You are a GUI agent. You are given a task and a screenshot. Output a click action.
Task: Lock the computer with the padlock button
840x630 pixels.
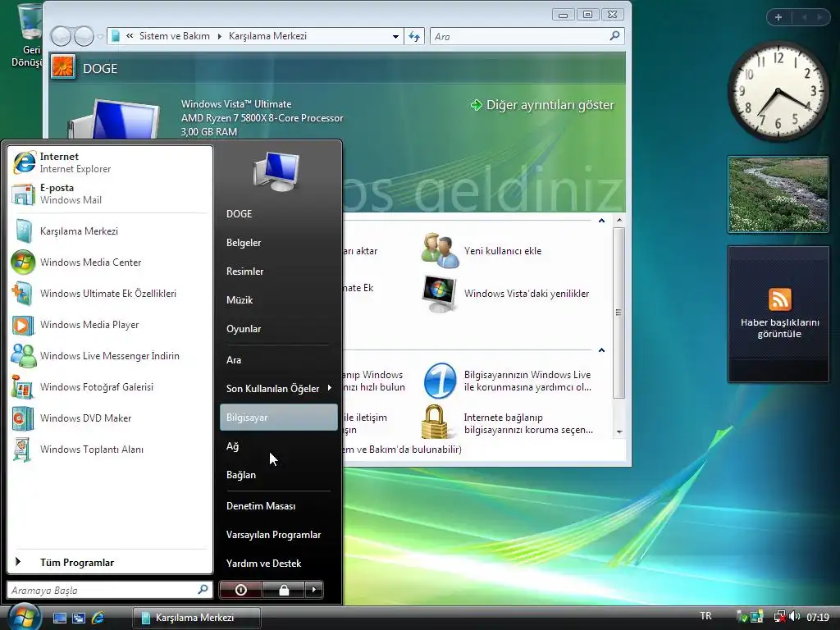(x=284, y=590)
